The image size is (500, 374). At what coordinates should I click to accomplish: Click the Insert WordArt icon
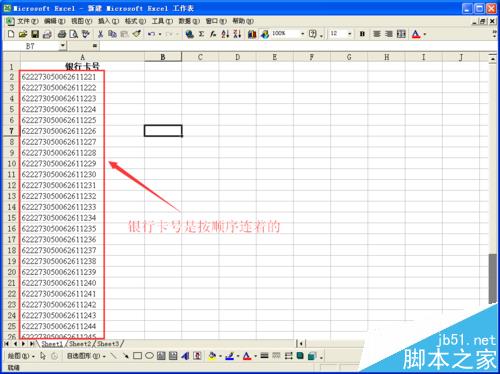click(185, 356)
